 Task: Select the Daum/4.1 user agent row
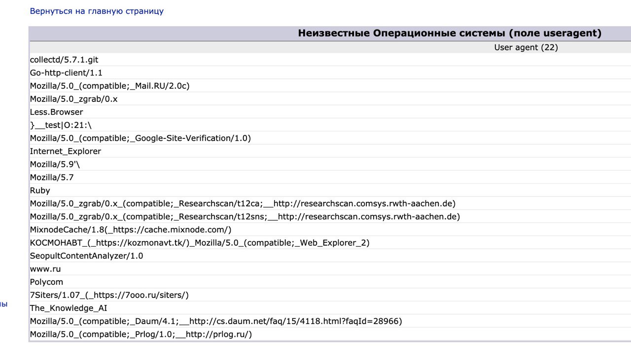coord(330,321)
